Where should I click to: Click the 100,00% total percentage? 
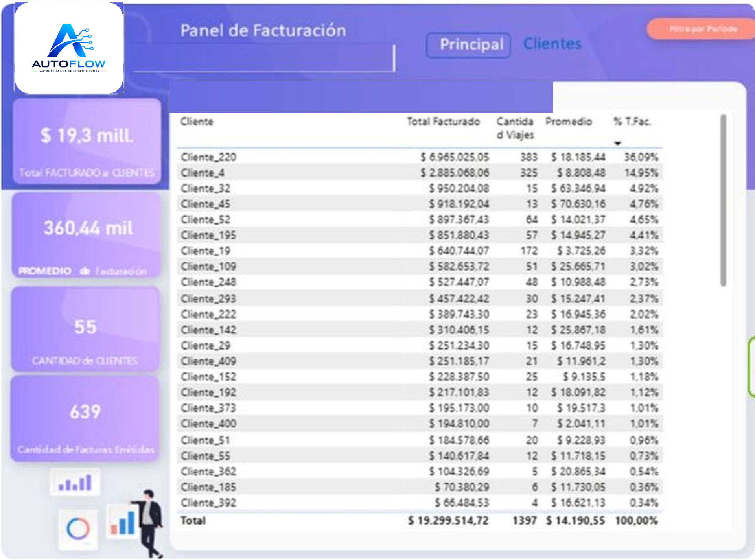point(636,520)
